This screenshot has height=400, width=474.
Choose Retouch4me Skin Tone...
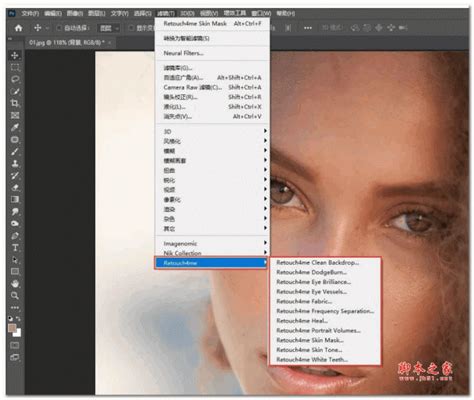pyautogui.click(x=325, y=350)
